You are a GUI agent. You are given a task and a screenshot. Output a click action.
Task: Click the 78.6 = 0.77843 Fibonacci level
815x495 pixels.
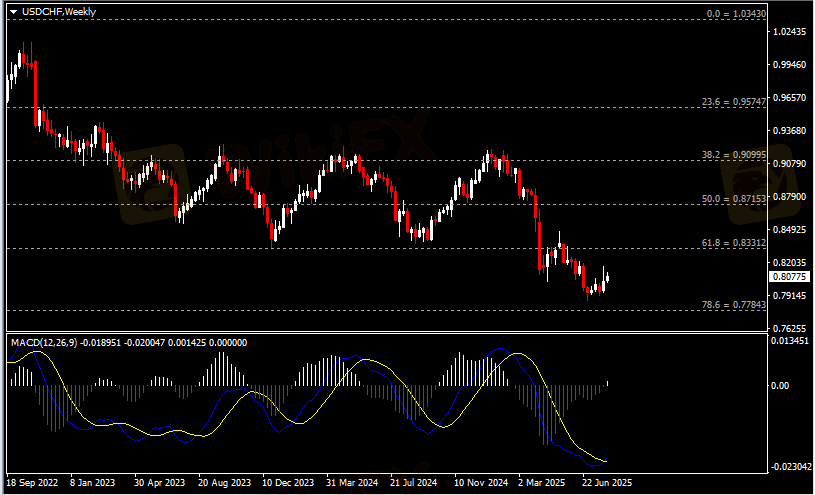(x=734, y=305)
